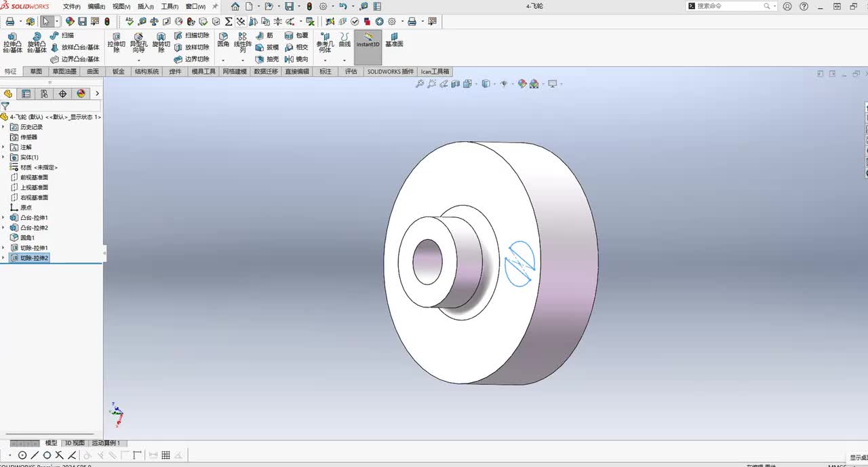
Task: Switch to the SOLIDWORKS 插件 tab
Action: (x=391, y=71)
